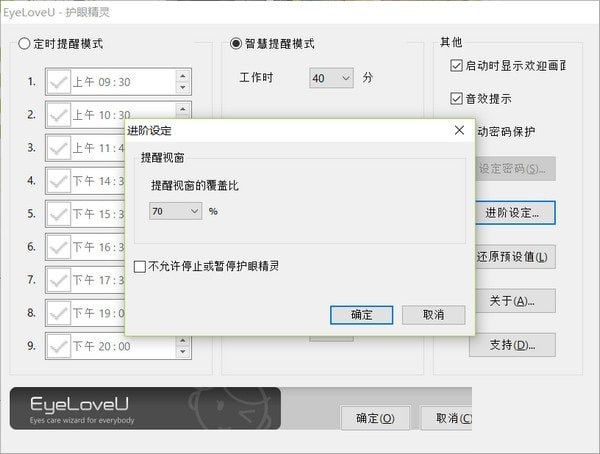Toggle checkbox for reminder 6 下午 16 row

point(58,247)
